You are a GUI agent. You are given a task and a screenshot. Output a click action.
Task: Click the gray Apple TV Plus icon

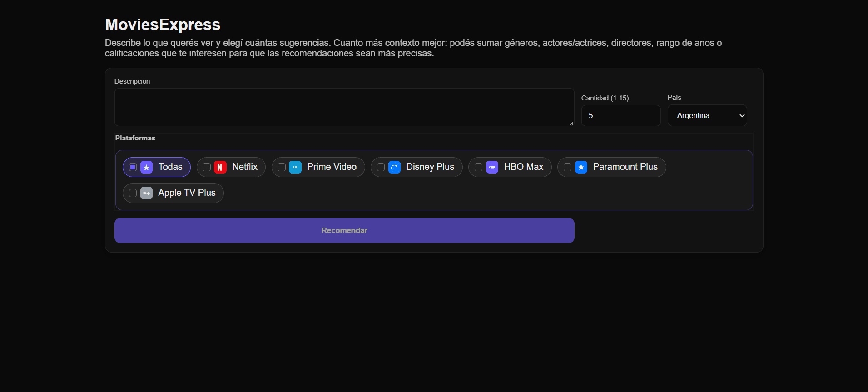[x=146, y=193]
